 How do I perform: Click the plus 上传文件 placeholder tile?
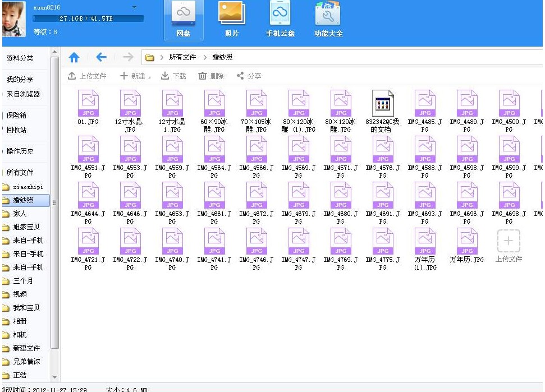click(x=509, y=241)
